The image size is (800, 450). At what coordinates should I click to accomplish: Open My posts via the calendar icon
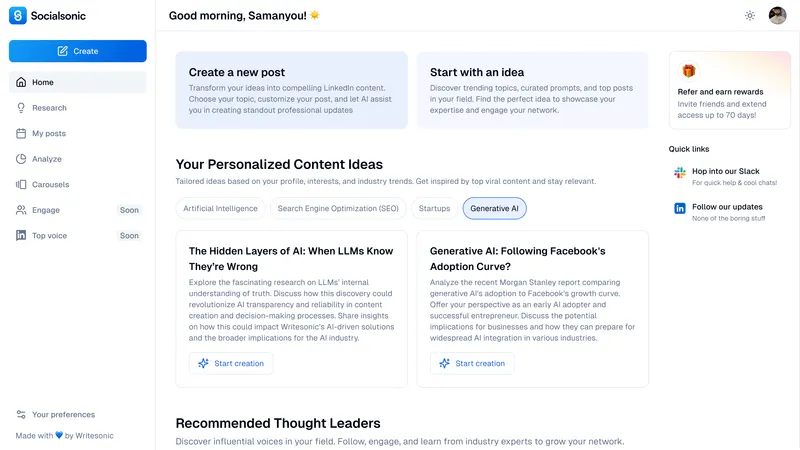tap(21, 133)
